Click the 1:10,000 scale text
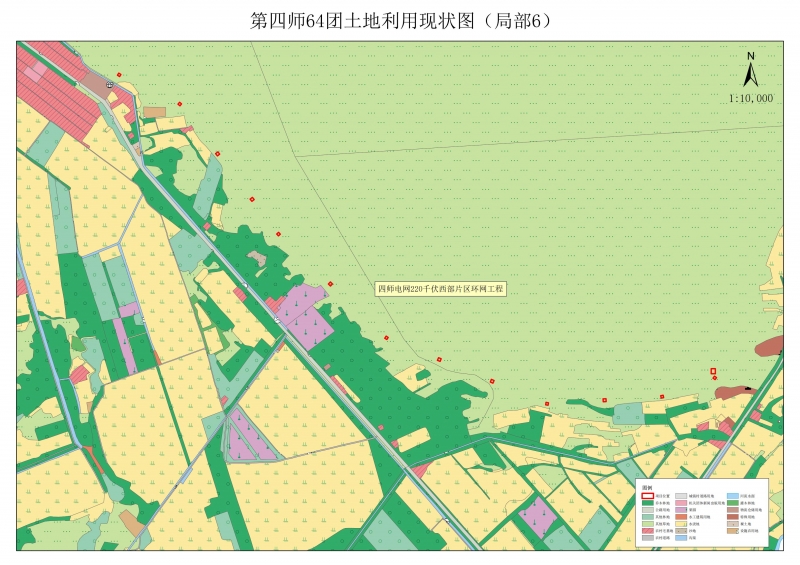Screen dimensions: 800x565 point(751,99)
